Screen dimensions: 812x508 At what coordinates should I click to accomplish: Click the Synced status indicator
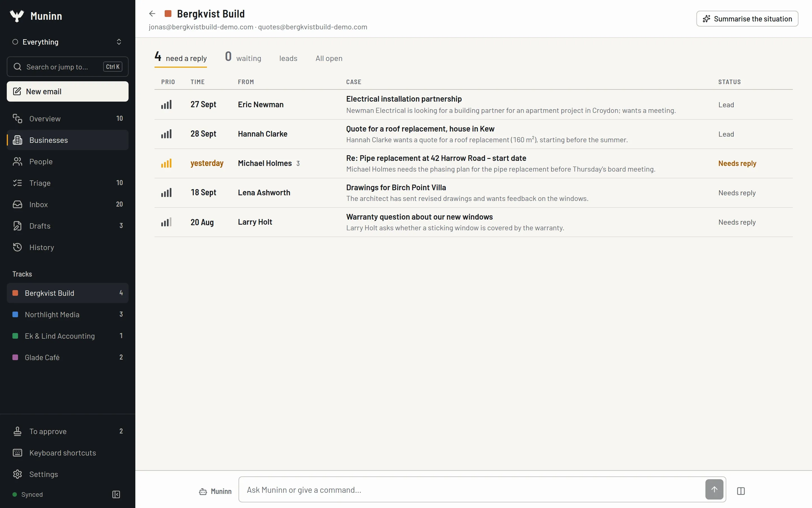[x=28, y=494]
